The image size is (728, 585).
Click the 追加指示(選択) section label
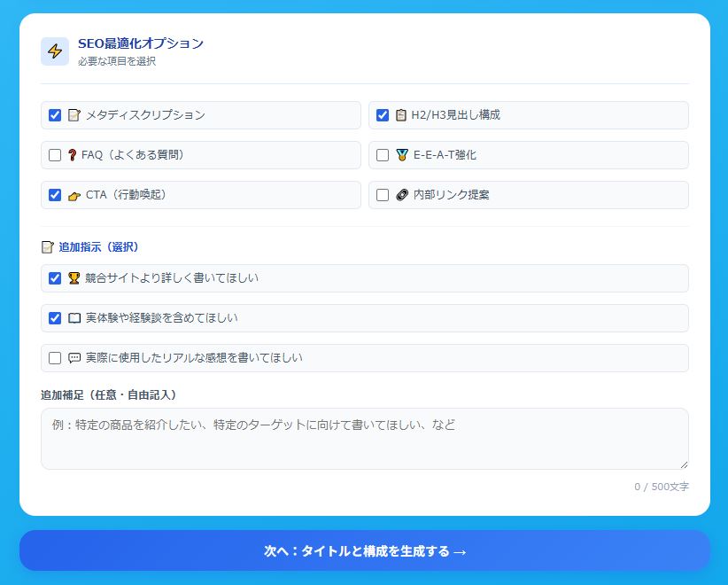(99, 247)
